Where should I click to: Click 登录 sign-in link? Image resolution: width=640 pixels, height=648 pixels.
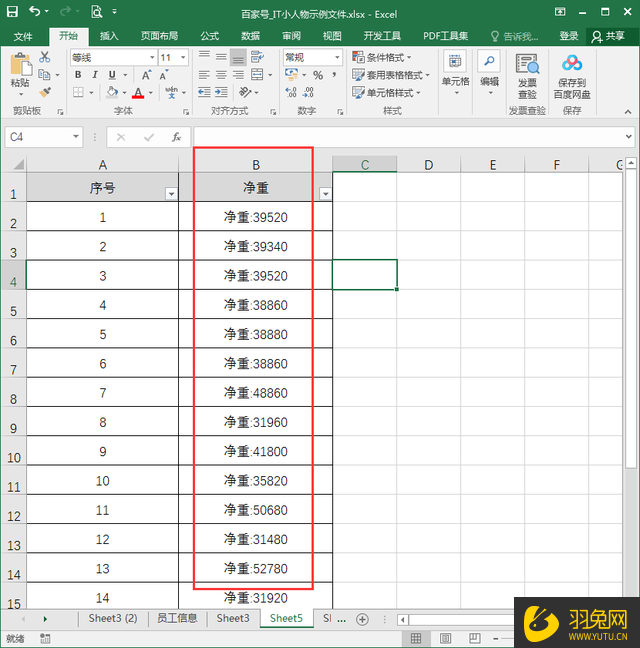(569, 36)
